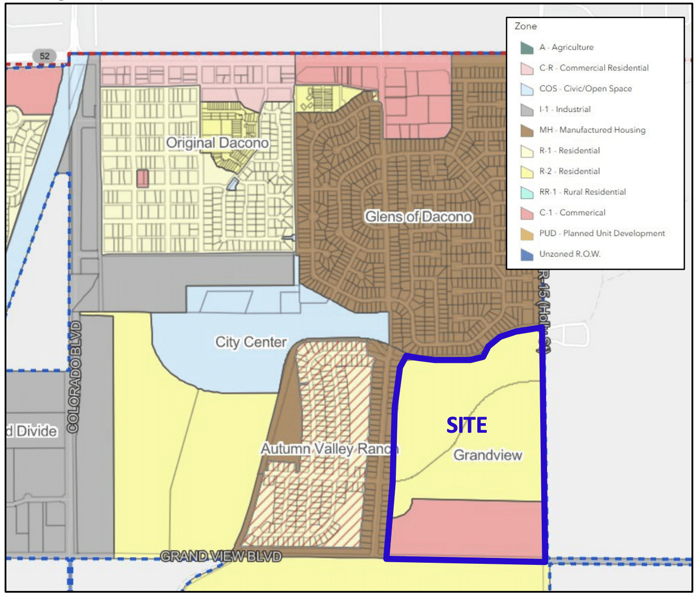This screenshot has width=700, height=599.
Task: Select the RR-1 Rural Residential swatch
Action: (527, 192)
